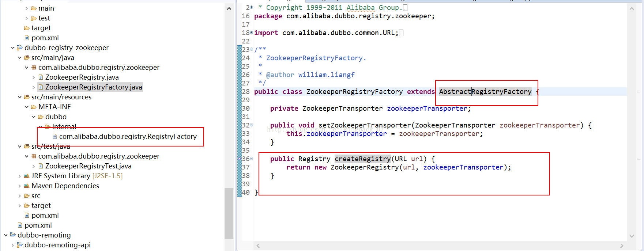The width and height of the screenshot is (644, 251).
Task: Unfold the collapsed copyright comment at line 2
Action: point(252,7)
